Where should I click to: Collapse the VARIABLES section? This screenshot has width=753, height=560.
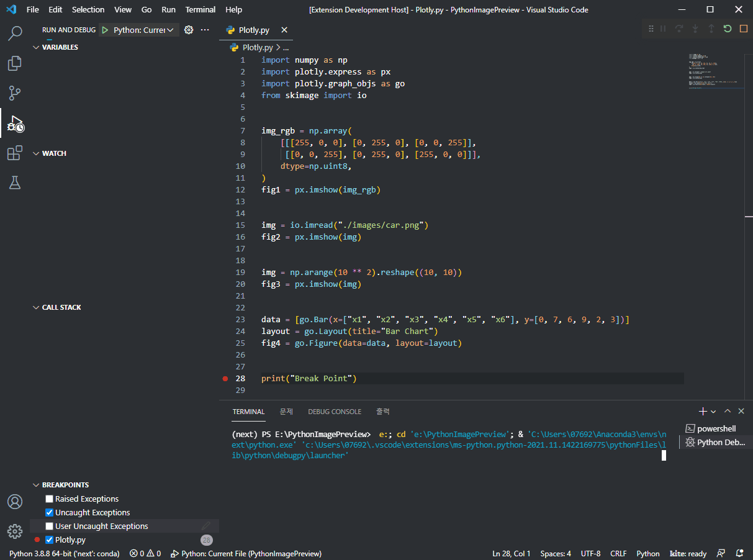click(x=36, y=47)
